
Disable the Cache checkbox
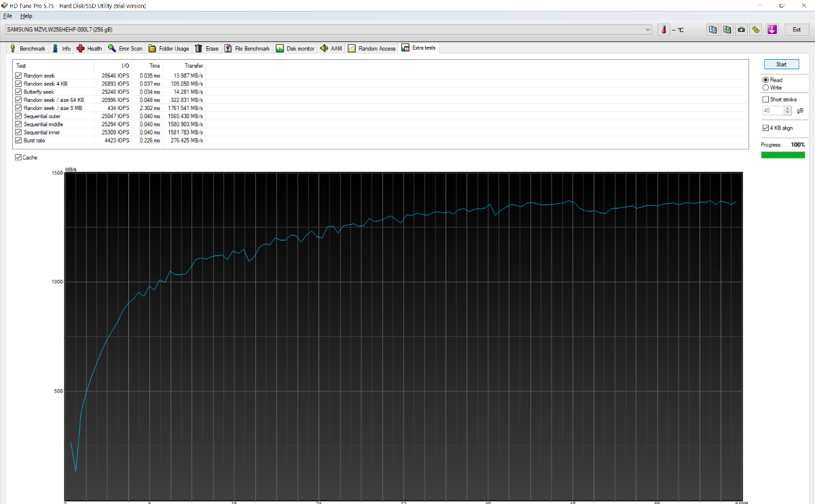[x=18, y=158]
